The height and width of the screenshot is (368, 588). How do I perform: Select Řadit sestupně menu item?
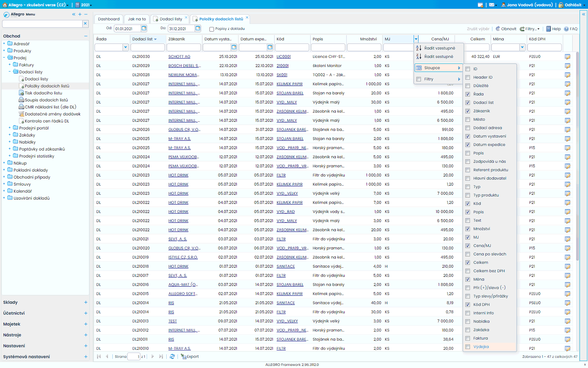(x=439, y=56)
